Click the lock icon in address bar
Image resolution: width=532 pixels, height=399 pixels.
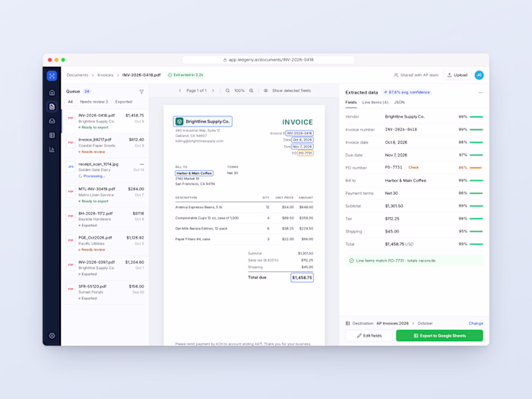[x=225, y=60]
